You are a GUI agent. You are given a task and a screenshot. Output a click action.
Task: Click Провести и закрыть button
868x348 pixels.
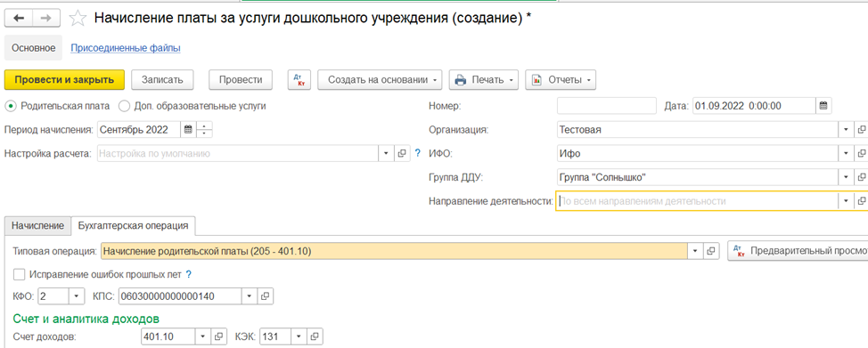tap(64, 80)
